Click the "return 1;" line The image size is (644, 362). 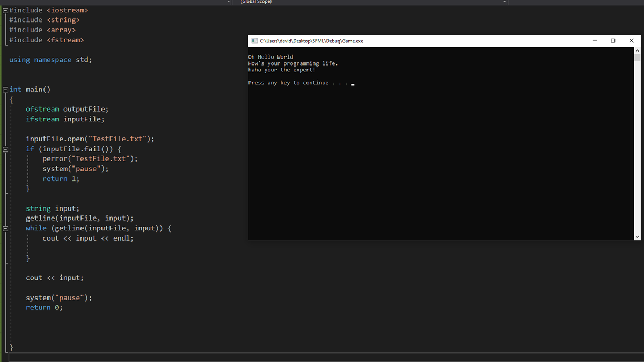click(x=61, y=179)
